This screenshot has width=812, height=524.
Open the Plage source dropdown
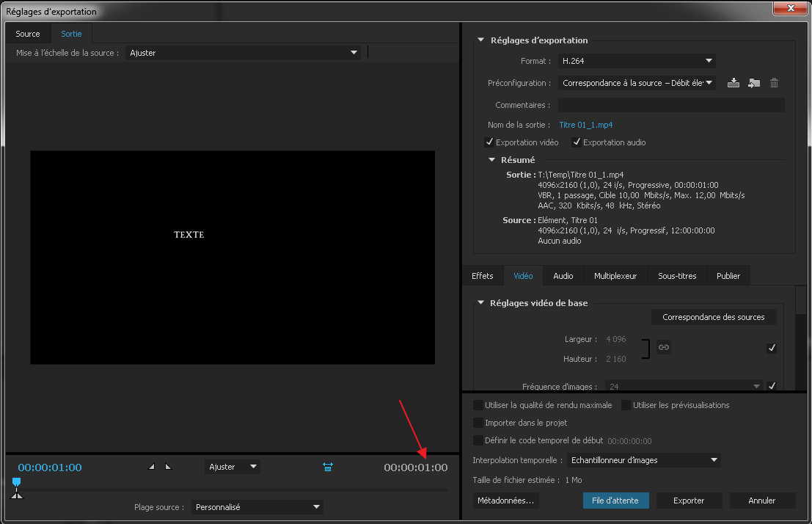point(257,507)
